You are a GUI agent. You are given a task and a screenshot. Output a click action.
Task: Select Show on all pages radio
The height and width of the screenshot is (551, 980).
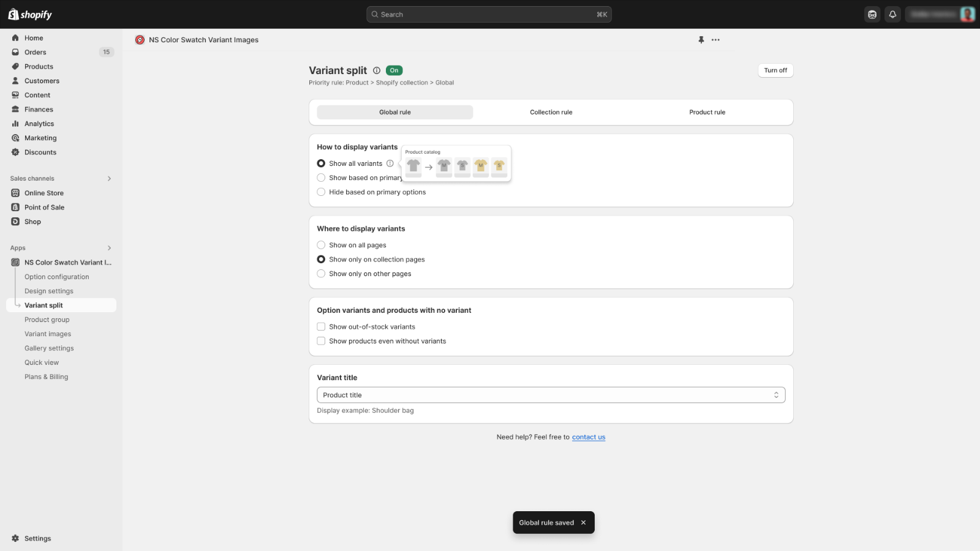(x=321, y=245)
